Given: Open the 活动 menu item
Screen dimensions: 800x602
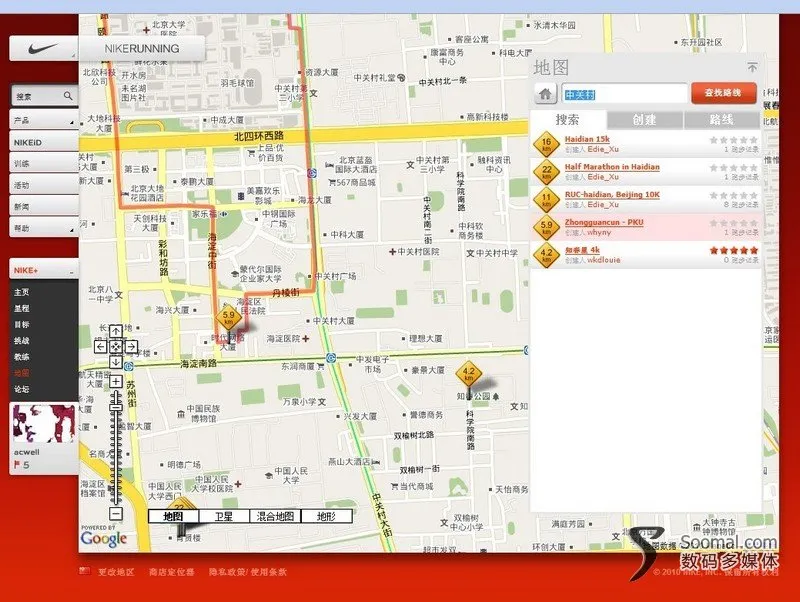Looking at the screenshot, I should tap(44, 185).
